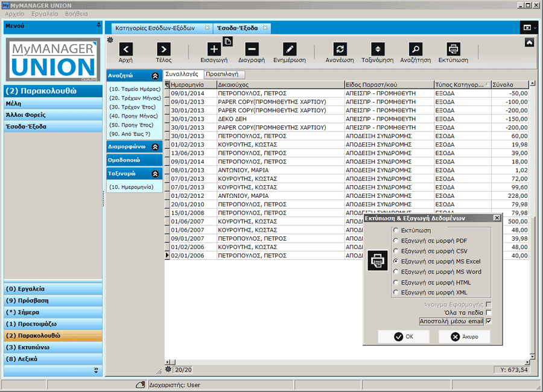543x392 pixels.
Task: Sort by the Ημερομηνία column header
Action: [x=193, y=84]
